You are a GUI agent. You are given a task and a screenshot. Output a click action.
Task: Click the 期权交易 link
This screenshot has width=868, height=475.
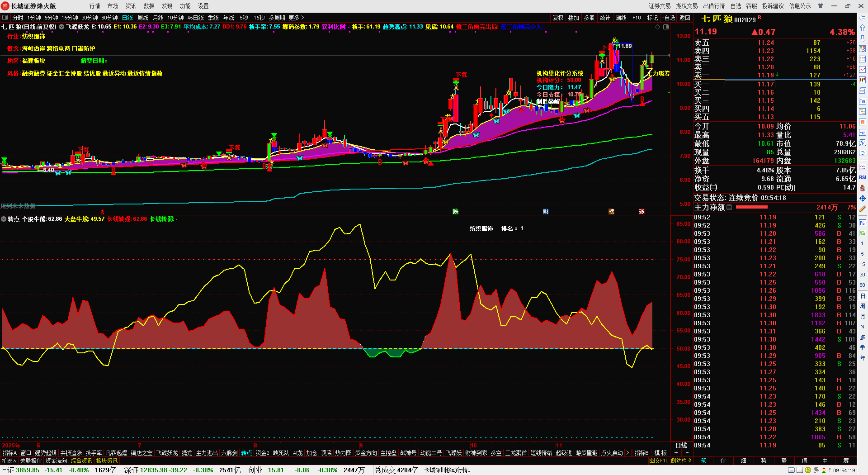(x=687, y=6)
